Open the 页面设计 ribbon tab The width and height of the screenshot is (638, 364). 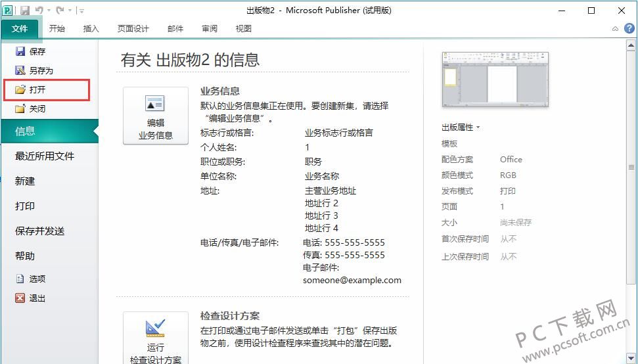coord(133,28)
